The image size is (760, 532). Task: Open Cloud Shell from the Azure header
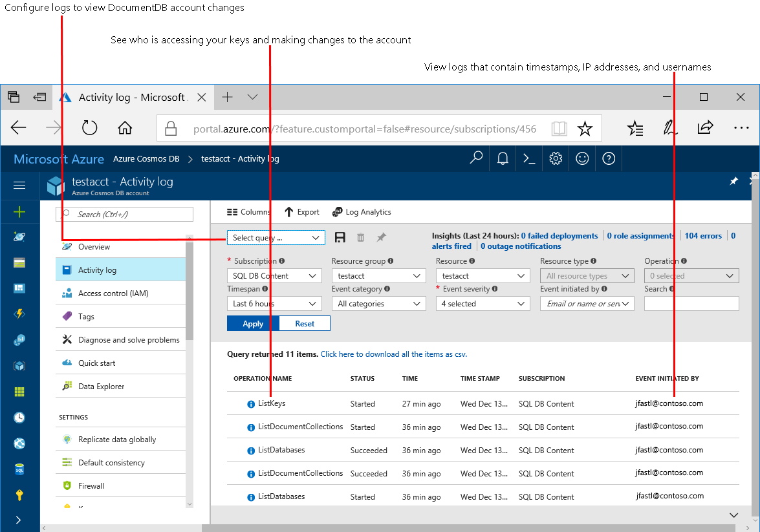click(529, 158)
